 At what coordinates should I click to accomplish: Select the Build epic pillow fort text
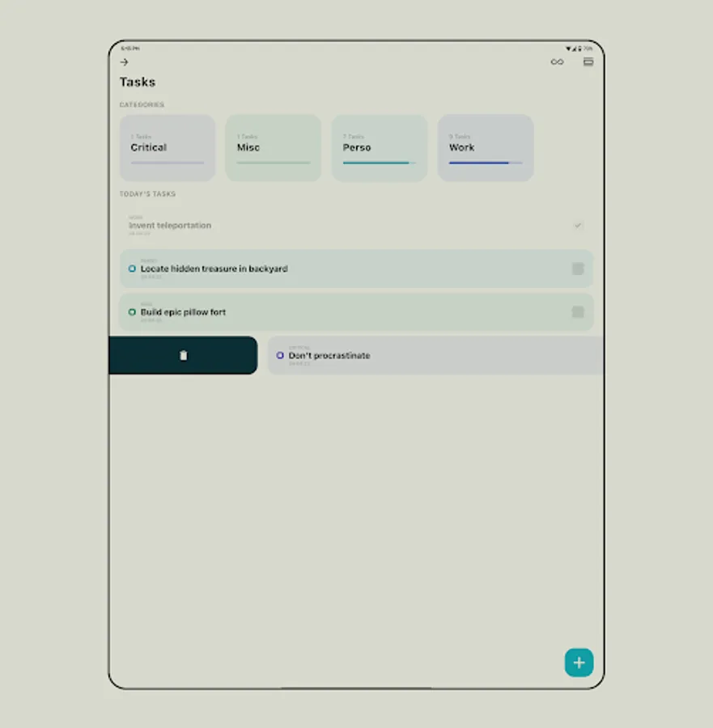click(183, 312)
